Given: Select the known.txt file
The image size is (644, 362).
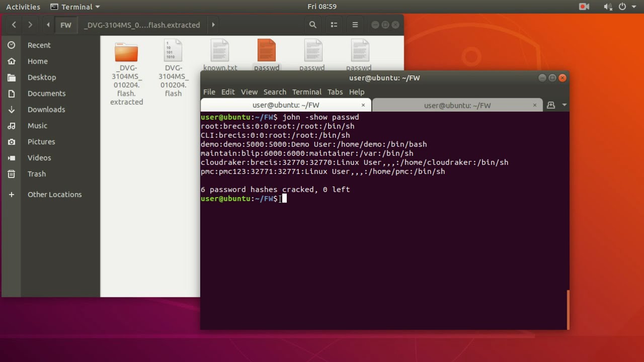Looking at the screenshot, I should pyautogui.click(x=220, y=51).
